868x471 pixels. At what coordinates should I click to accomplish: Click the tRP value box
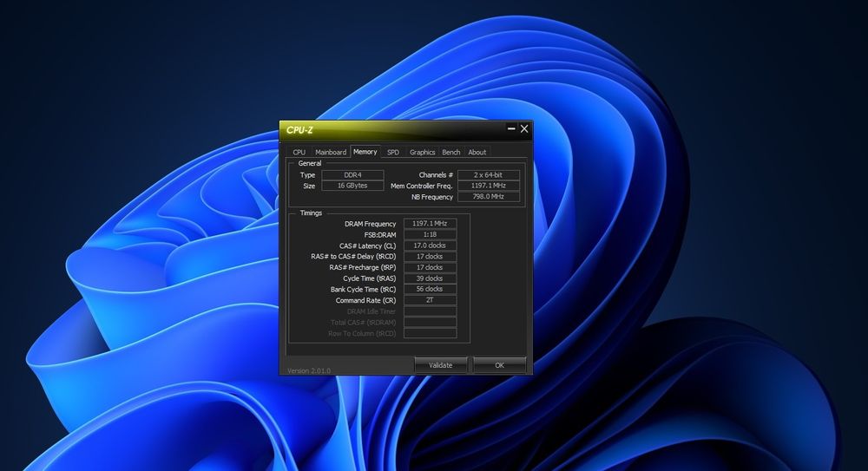[x=431, y=267]
